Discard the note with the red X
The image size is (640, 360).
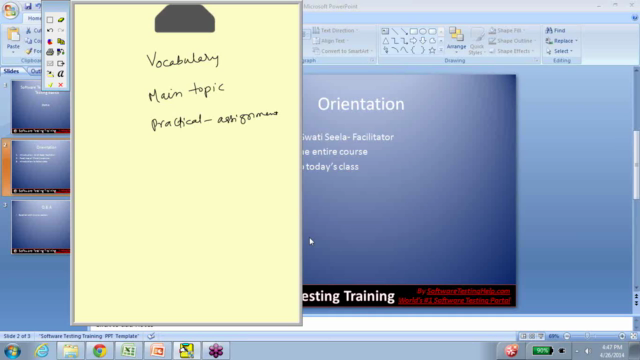[61, 85]
